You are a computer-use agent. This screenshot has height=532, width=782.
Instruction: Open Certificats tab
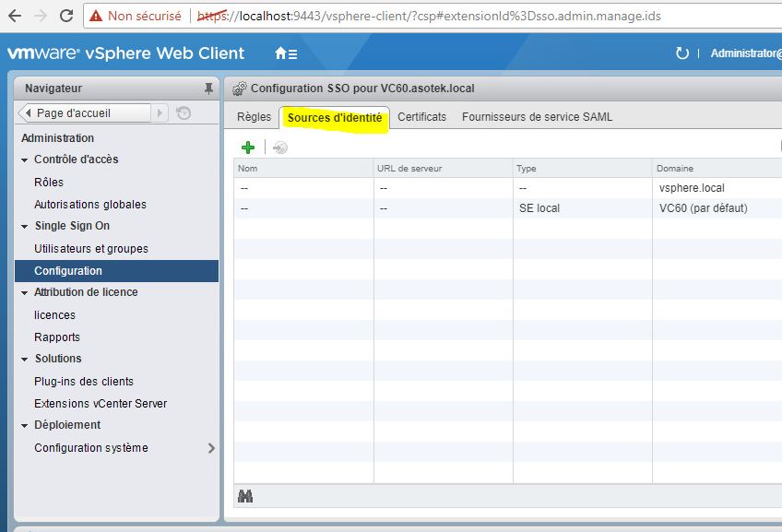(x=422, y=117)
